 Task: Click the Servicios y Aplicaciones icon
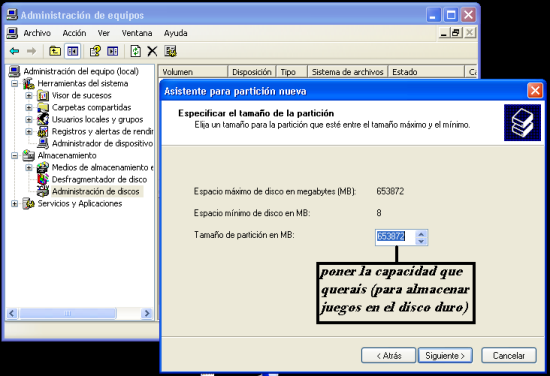(29, 203)
